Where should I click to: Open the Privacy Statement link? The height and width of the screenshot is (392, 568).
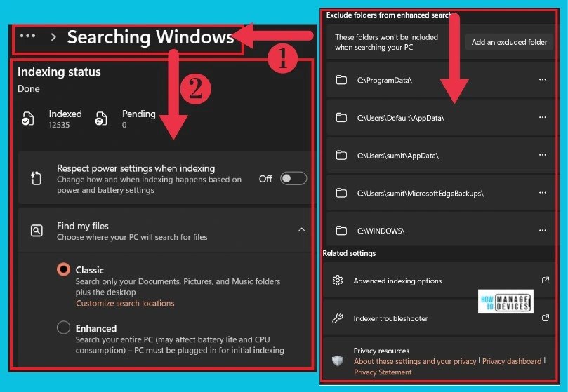tap(383, 372)
